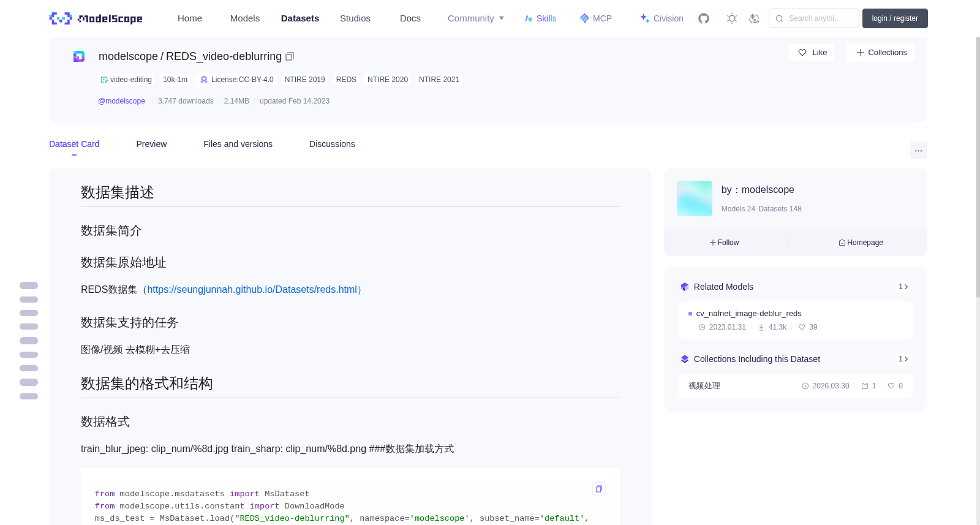
Task: Switch to the Preview tab
Action: (151, 144)
